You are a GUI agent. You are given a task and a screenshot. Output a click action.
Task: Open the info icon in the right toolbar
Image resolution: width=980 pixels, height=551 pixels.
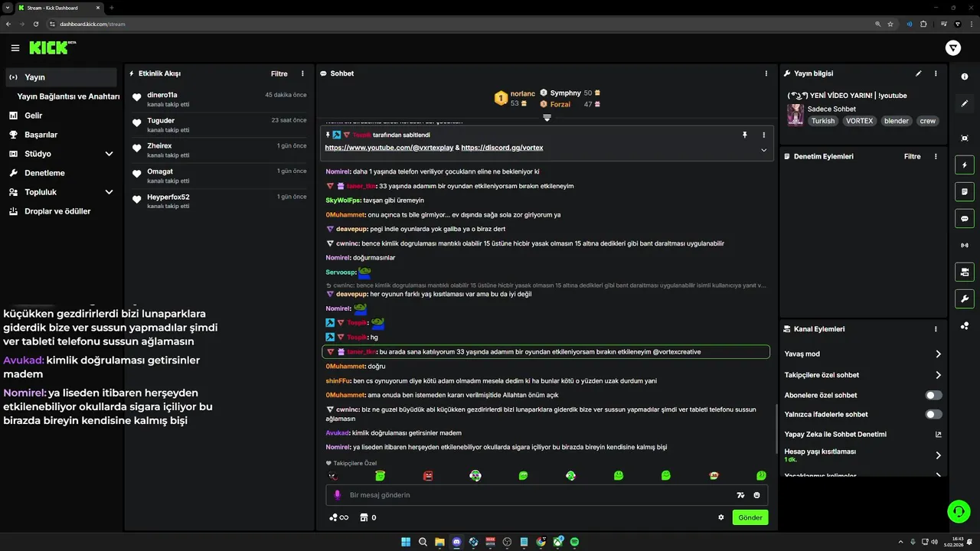point(965,77)
